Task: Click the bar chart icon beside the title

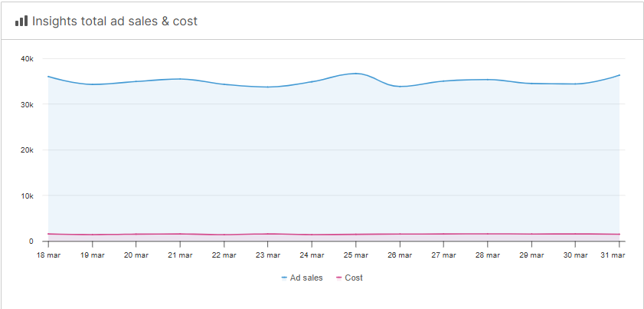Action: pos(21,21)
